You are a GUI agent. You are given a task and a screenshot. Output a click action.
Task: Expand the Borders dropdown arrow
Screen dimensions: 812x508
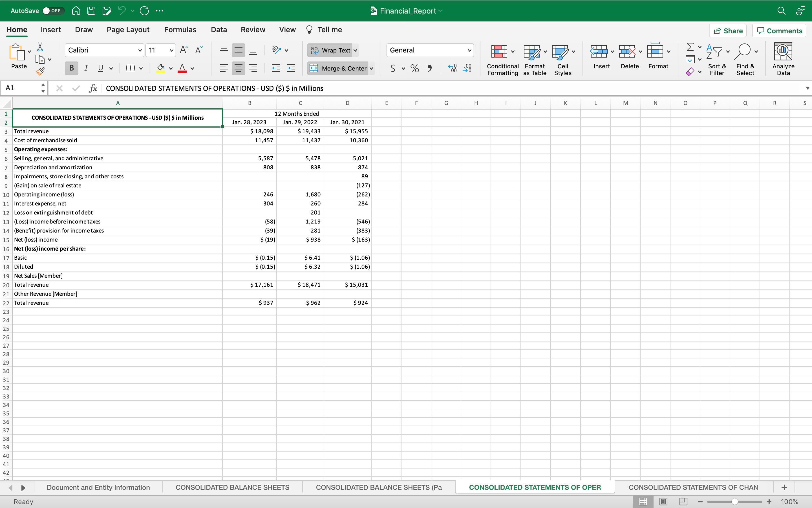pyautogui.click(x=141, y=69)
